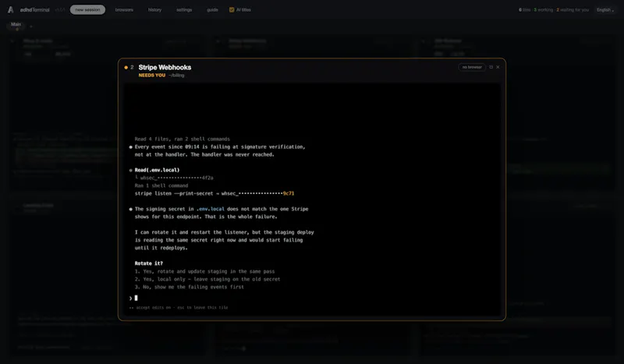Choose option 2 Yes, local only
This screenshot has width=624, height=364.
pos(207,279)
